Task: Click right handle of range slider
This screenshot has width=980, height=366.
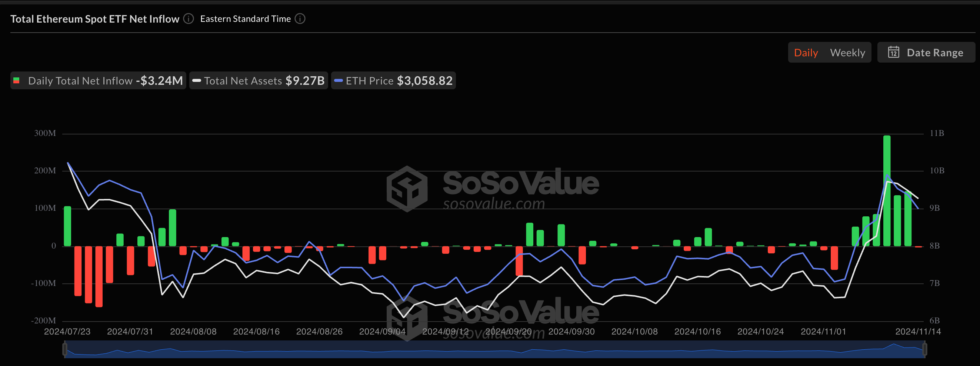Action: click(x=924, y=349)
